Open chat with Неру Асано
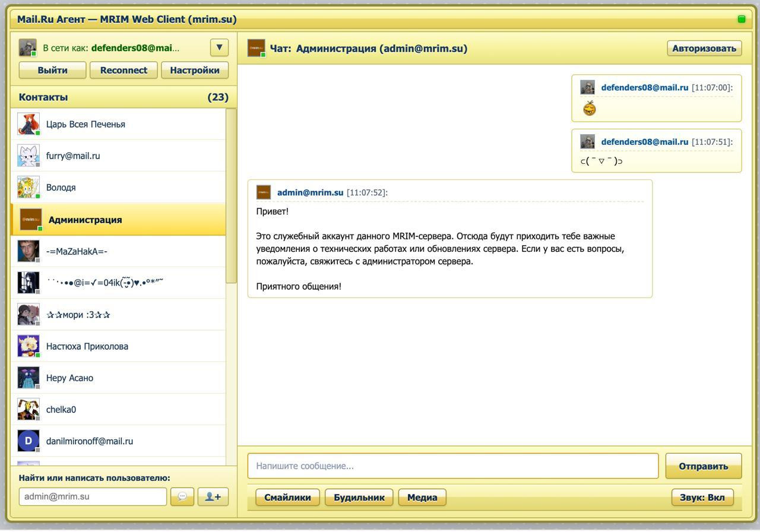This screenshot has height=532, width=760. click(x=118, y=378)
